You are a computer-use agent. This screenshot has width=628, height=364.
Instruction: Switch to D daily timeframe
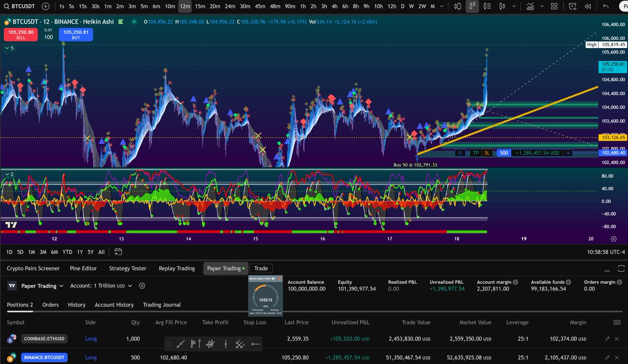tap(402, 6)
